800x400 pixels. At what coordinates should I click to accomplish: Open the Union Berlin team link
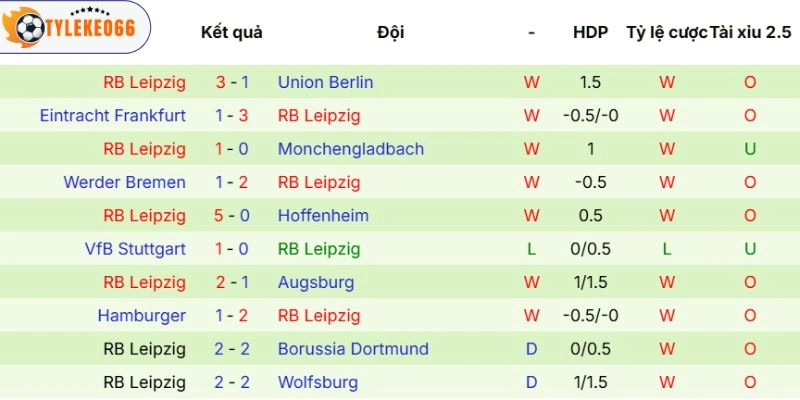(325, 82)
